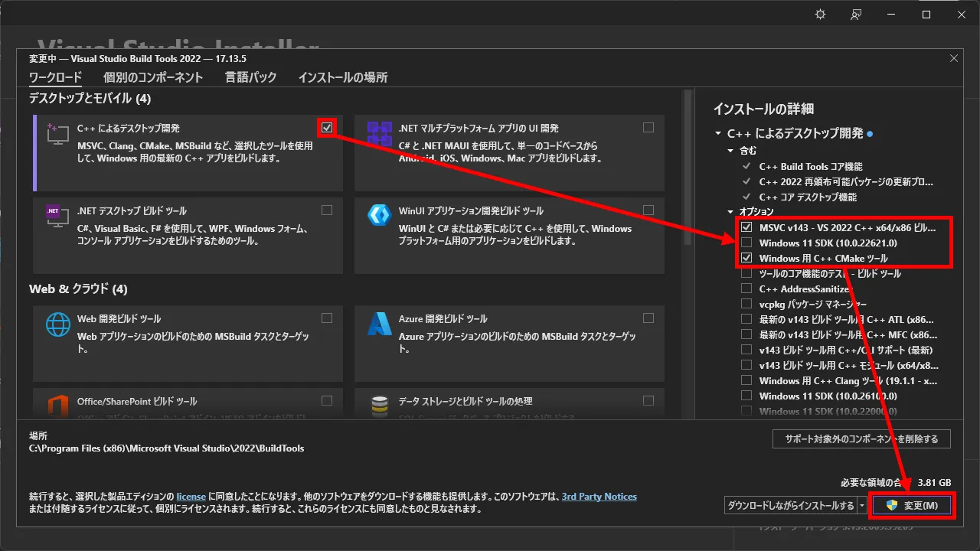Screen dimensions: 980x551
Task: Check the Azure development build tools checkbox
Action: click(648, 318)
